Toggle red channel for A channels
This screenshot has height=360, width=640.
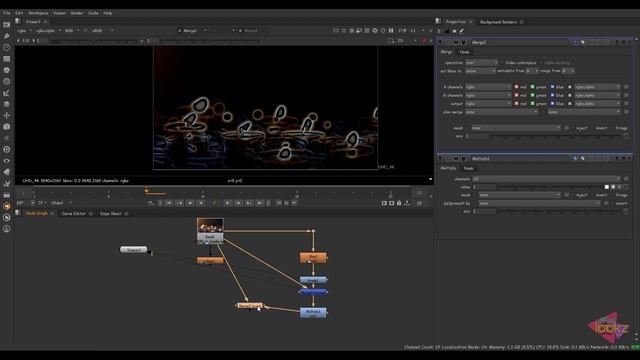[x=516, y=87]
